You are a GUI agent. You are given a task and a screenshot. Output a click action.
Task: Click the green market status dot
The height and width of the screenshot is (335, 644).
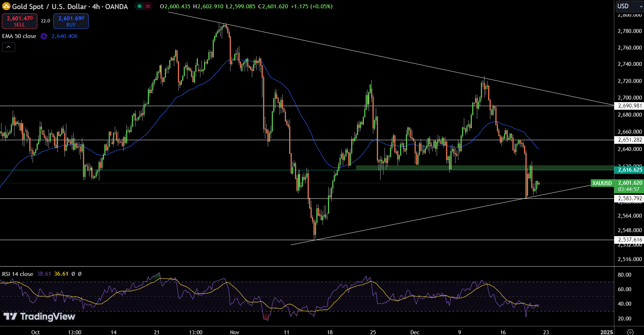click(x=140, y=6)
